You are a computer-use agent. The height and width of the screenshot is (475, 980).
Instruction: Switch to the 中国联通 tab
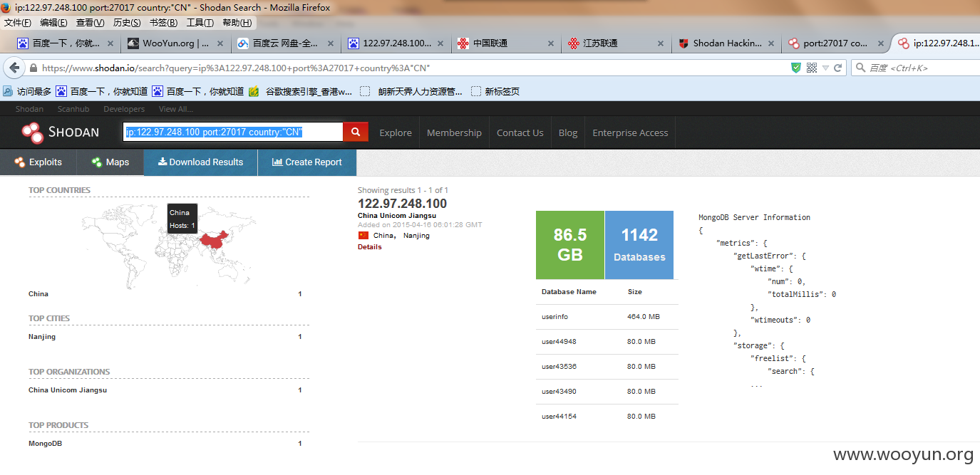pyautogui.click(x=507, y=43)
